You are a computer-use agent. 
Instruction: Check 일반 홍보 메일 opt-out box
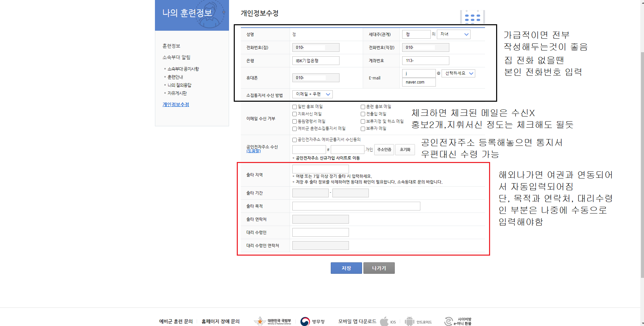click(x=294, y=107)
